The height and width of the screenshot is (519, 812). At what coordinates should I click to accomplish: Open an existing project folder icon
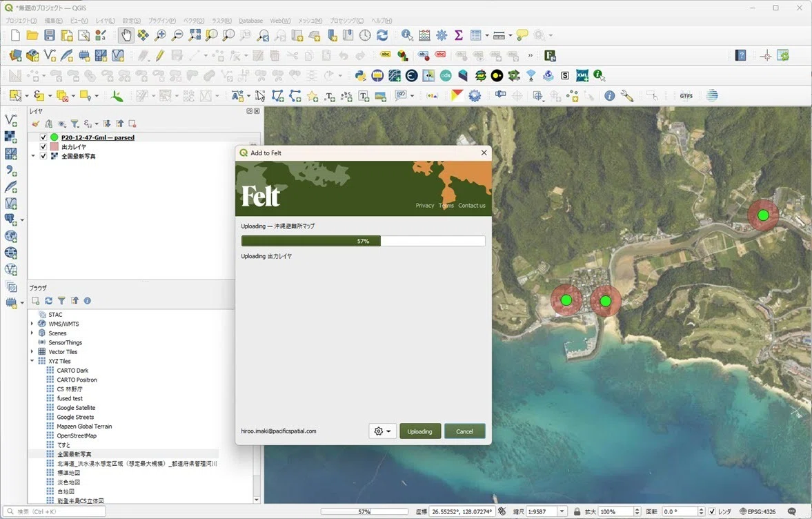click(x=32, y=35)
